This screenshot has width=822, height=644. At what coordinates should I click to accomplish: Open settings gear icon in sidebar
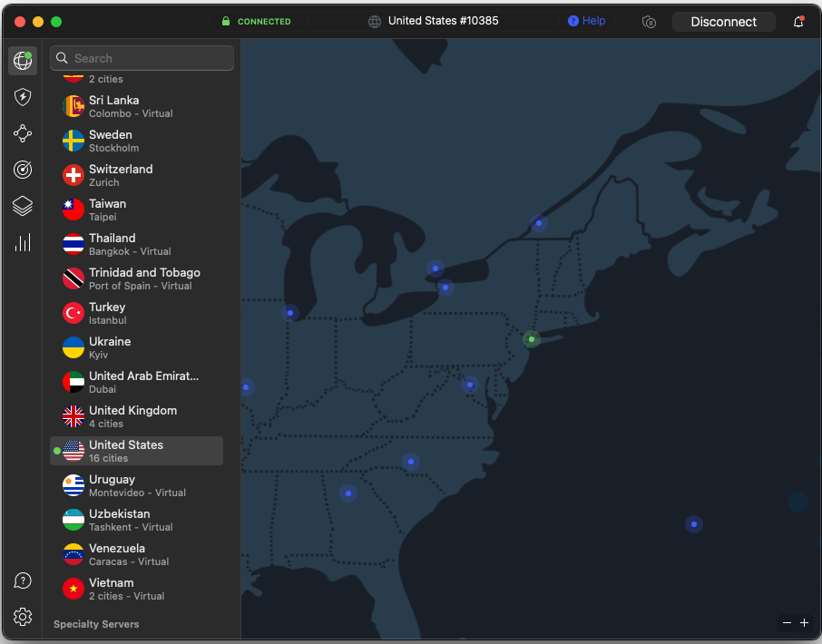click(23, 617)
